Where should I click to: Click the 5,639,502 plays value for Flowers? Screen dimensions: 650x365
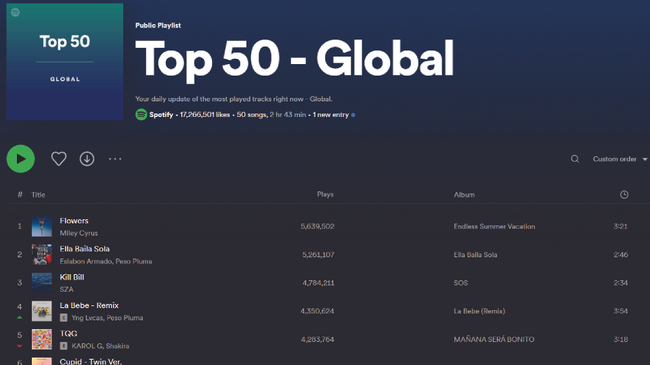(318, 226)
